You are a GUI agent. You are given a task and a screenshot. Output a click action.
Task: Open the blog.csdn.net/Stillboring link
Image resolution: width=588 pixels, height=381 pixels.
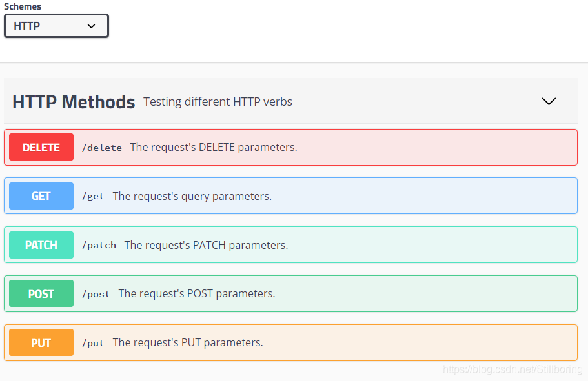512,369
